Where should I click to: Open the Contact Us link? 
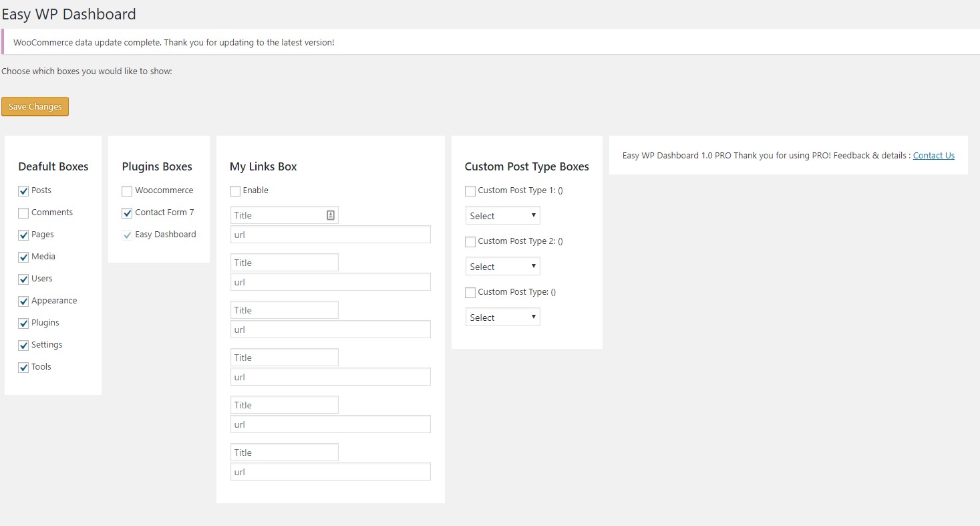click(x=933, y=156)
